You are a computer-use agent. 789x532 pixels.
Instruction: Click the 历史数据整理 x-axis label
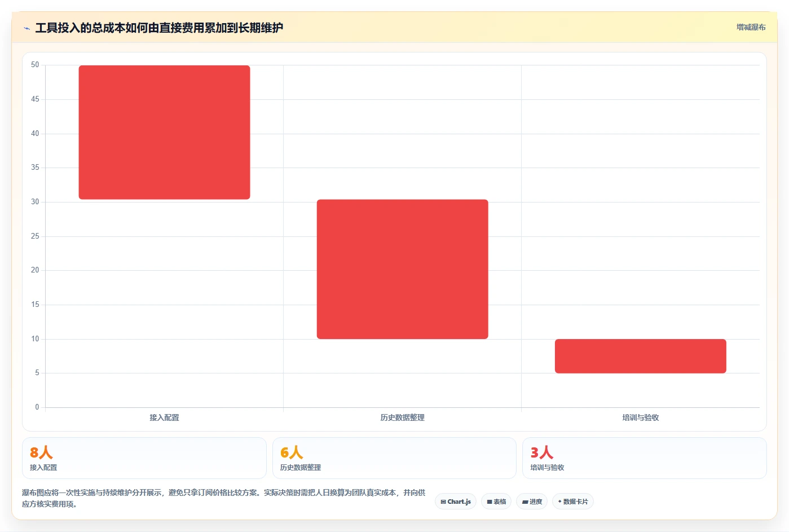click(402, 417)
